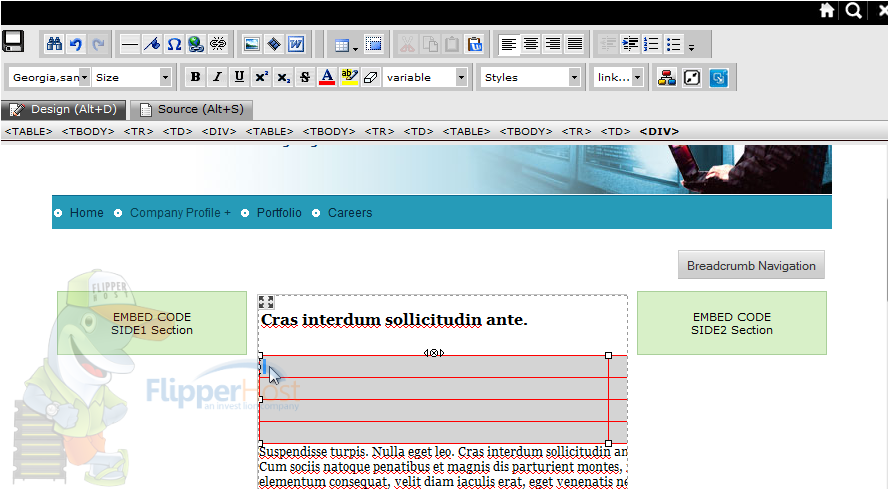This screenshot has width=889, height=500.
Task: Click the Breadcrumb Navigation button
Action: click(x=751, y=265)
